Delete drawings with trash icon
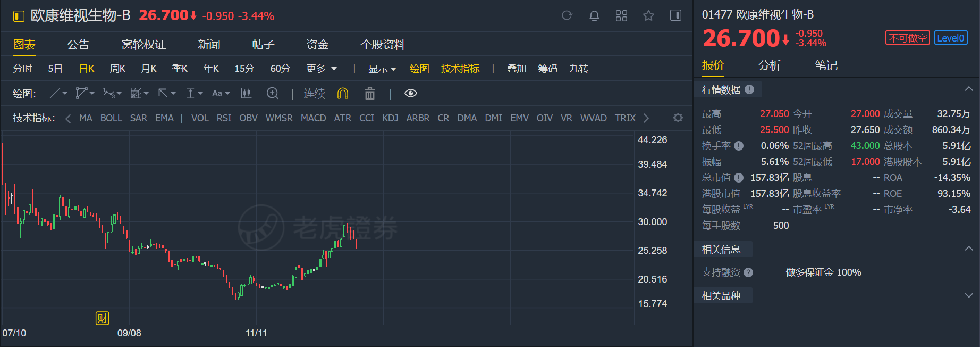This screenshot has height=347, width=980. tap(370, 93)
